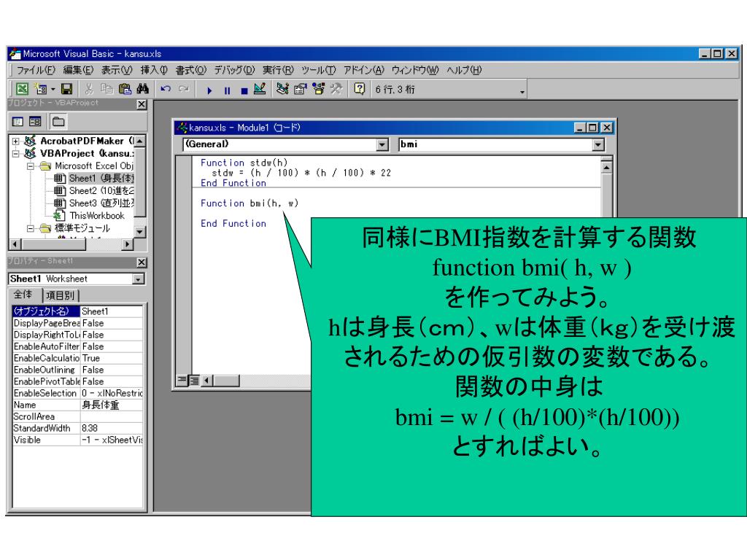Select Sheet1 in the project tree
Screen dimensions: 747x560
(94, 179)
